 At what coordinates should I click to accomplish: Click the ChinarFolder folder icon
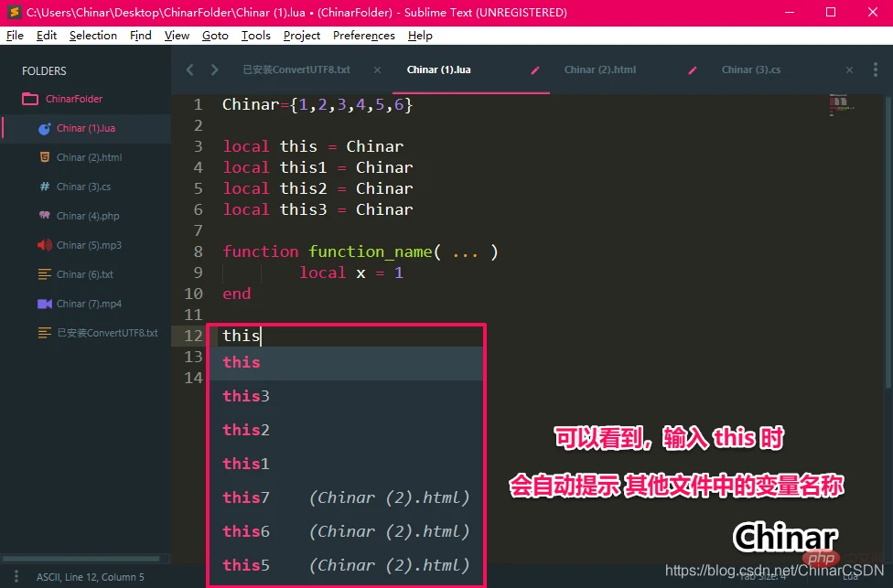tap(30, 99)
